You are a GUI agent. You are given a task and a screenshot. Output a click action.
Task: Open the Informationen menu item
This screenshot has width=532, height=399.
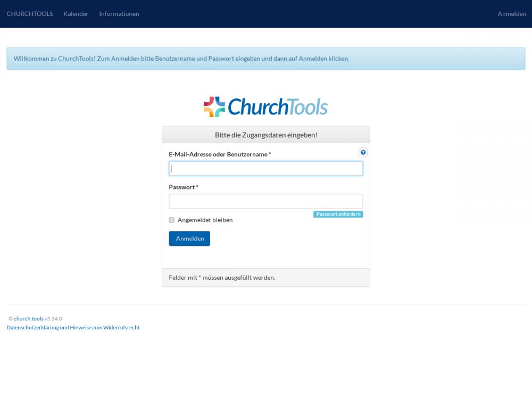[x=119, y=14]
